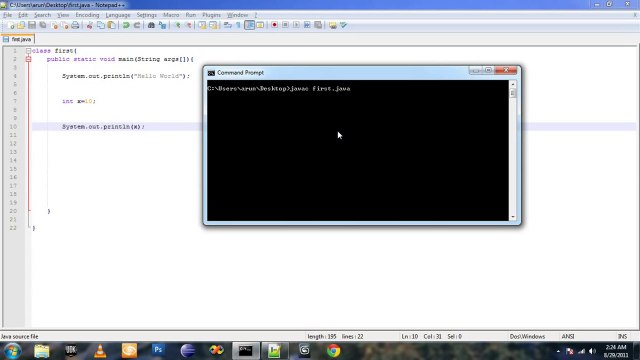Click the Print toolbar icon
The height and width of the screenshot is (360, 640).
(x=75, y=25)
